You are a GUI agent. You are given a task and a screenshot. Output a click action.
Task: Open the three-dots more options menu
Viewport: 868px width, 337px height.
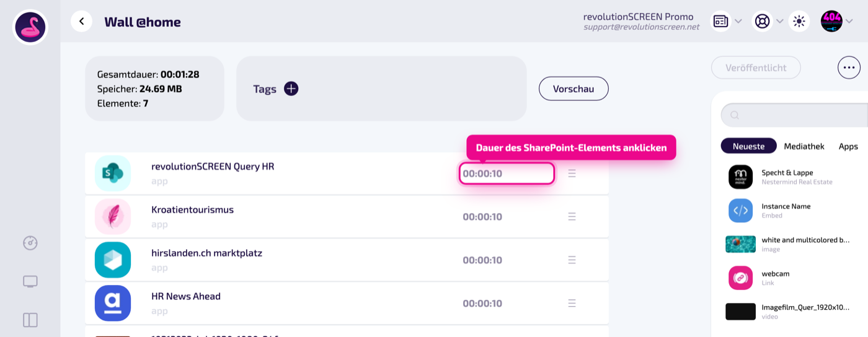(x=849, y=68)
